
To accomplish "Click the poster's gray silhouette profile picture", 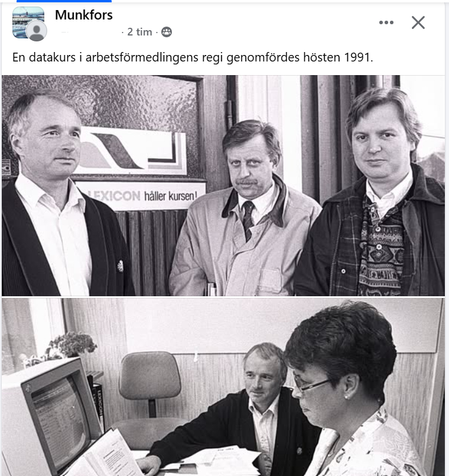I will [x=37, y=31].
